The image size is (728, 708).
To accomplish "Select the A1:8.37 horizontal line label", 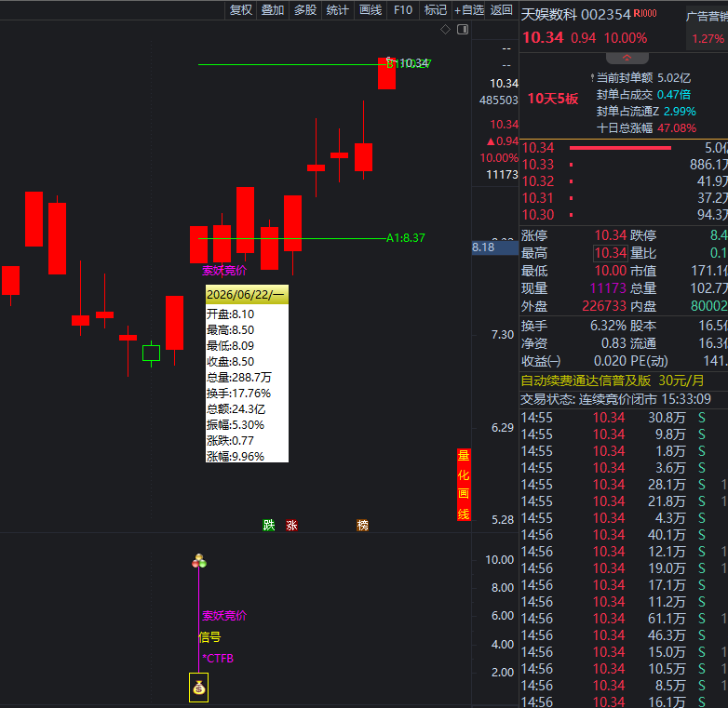I will tap(405, 238).
